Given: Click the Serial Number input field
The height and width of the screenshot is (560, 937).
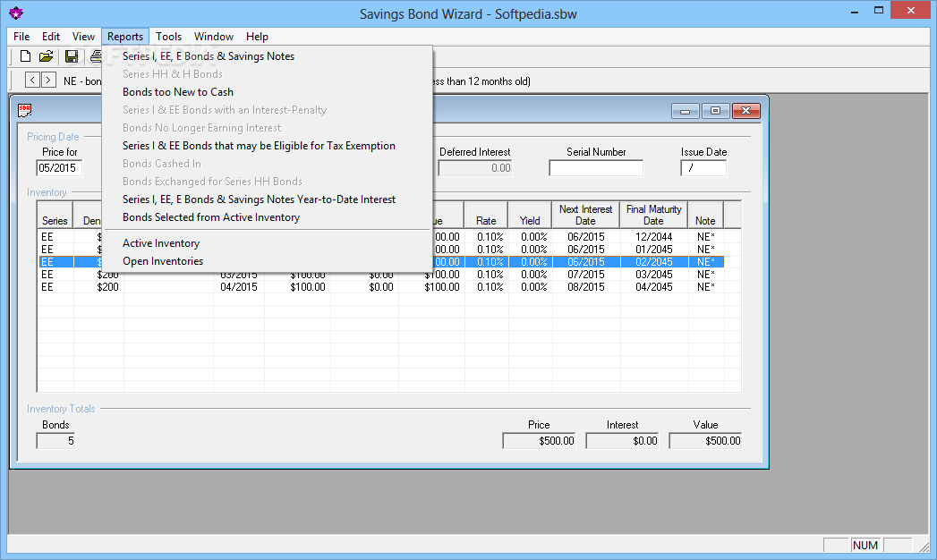Looking at the screenshot, I should pos(596,168).
